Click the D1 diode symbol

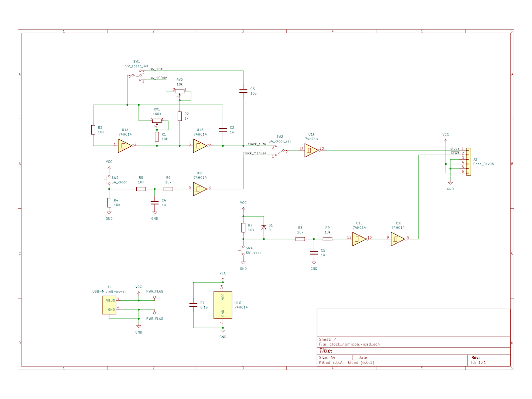264,228
